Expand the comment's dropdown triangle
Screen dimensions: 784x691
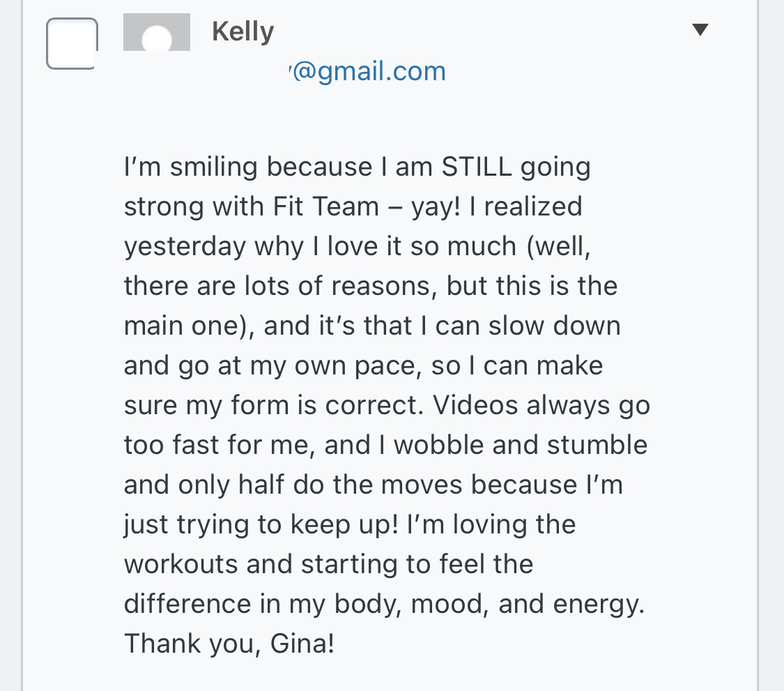point(700,29)
